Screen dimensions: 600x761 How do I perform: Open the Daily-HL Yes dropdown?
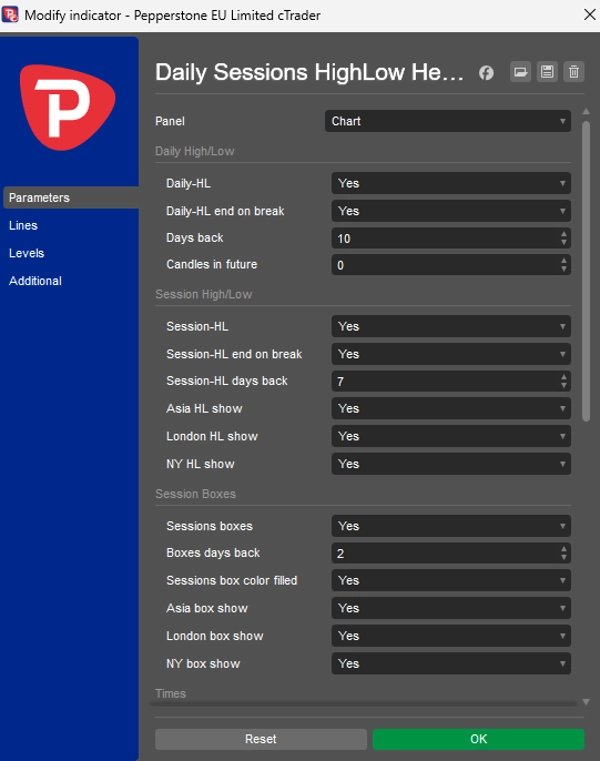[x=450, y=183]
